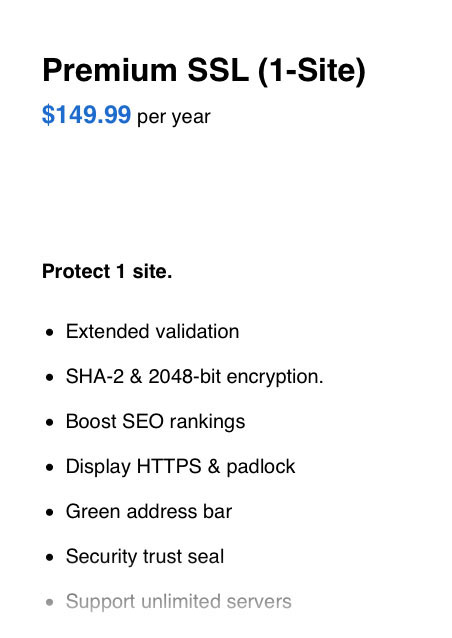This screenshot has width=452, height=638.
Task: Click grey bullet beside Support unlimited servers
Action: point(50,602)
